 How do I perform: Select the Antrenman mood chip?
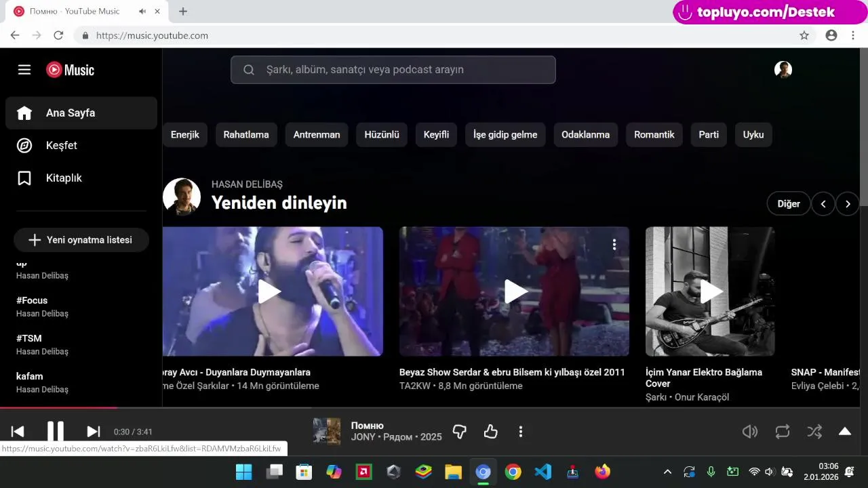click(317, 135)
